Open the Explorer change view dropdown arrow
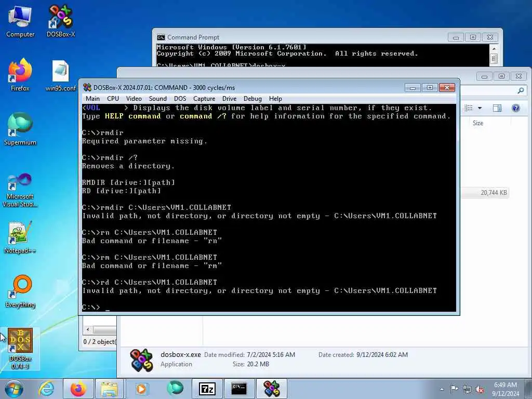This screenshot has height=399, width=532. (480, 108)
